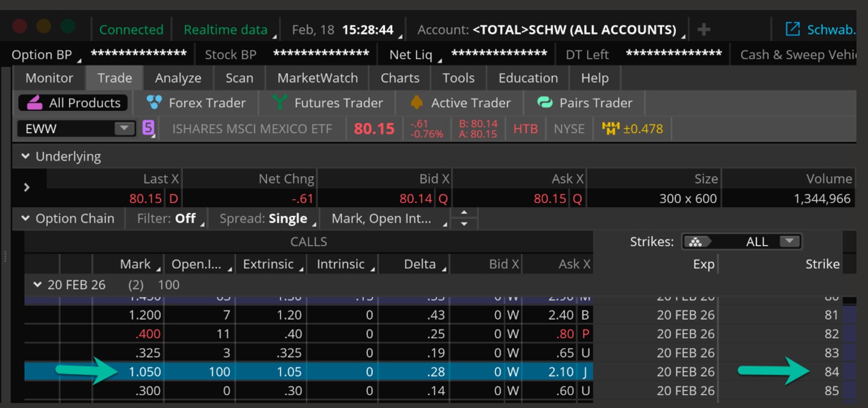Collapse the 20 FEB 26 expiration row
Screen dimensions: 868x408
37,285
